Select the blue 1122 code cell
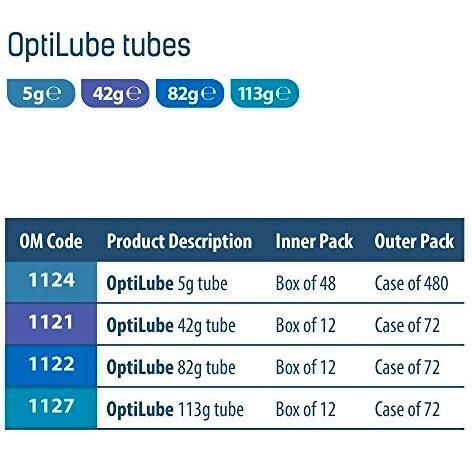The height and width of the screenshot is (472, 472). point(51,366)
